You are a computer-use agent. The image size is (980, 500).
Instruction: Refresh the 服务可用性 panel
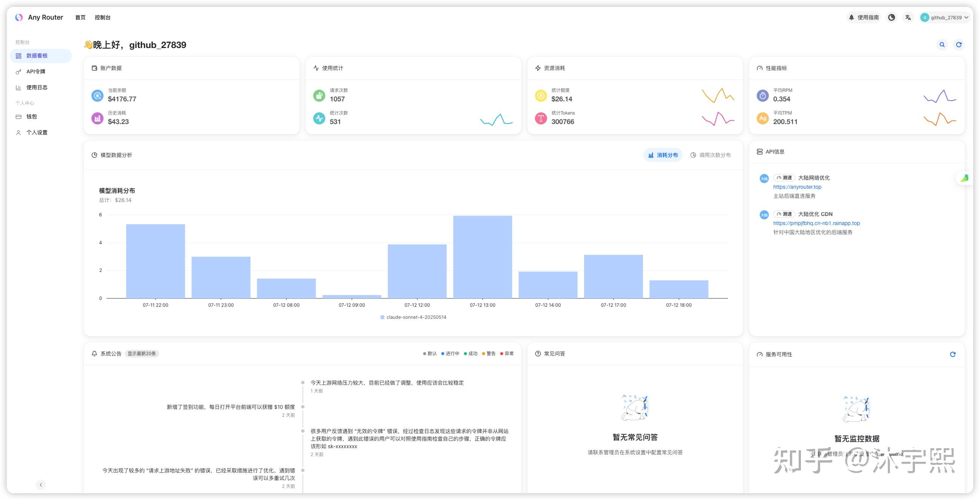(x=952, y=354)
